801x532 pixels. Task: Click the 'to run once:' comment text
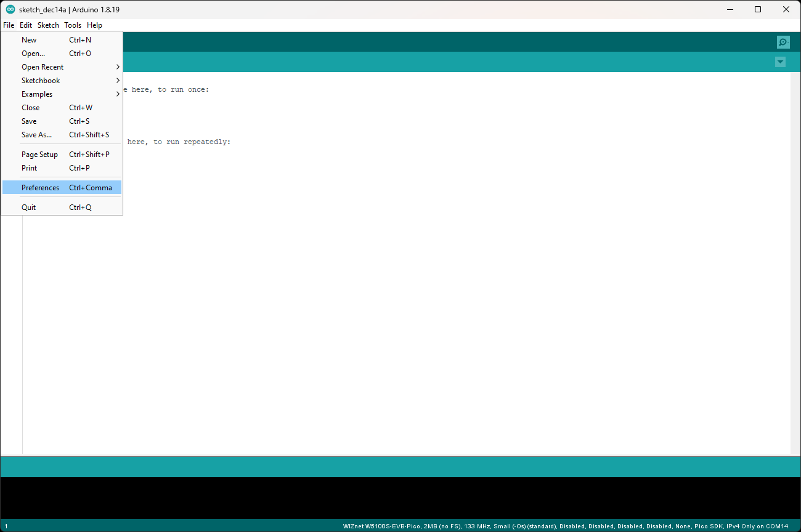coord(184,90)
